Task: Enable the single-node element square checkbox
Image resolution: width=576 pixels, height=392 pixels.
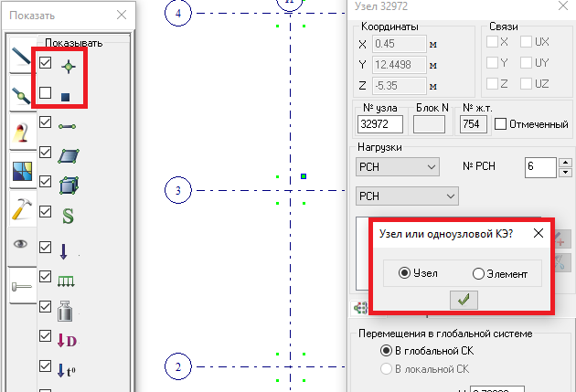Action: coord(46,93)
